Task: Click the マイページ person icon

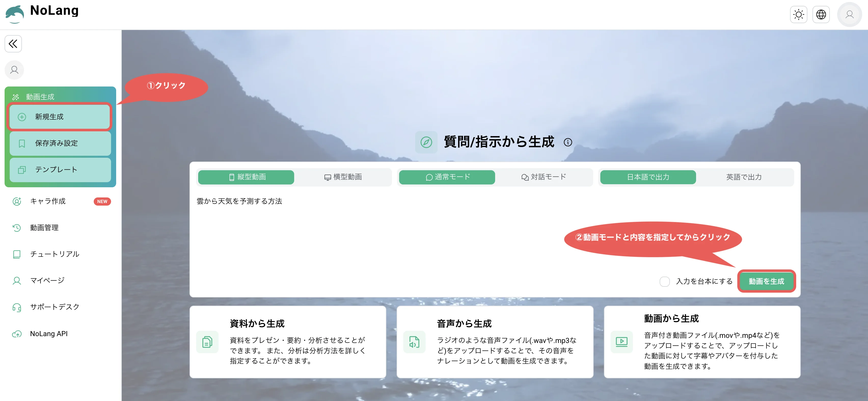Action: pos(17,281)
